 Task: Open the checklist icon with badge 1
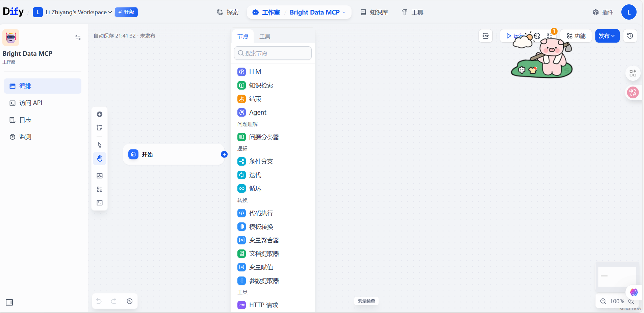pyautogui.click(x=549, y=36)
